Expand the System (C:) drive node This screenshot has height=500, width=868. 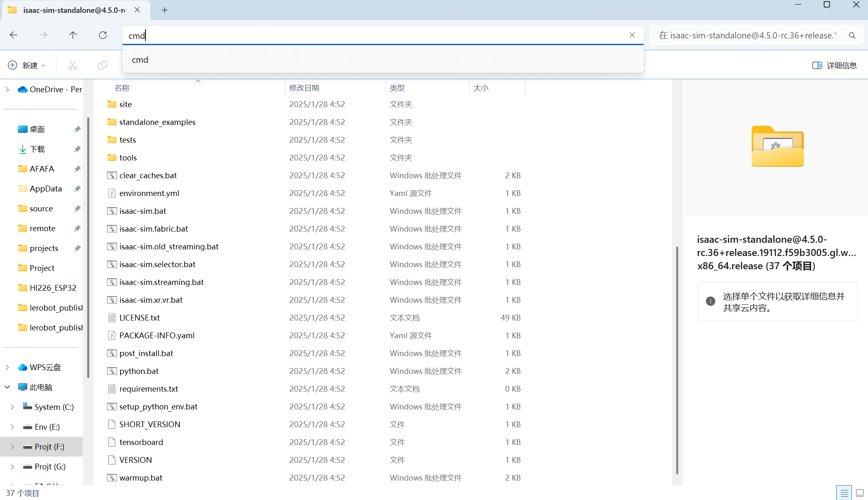12,407
